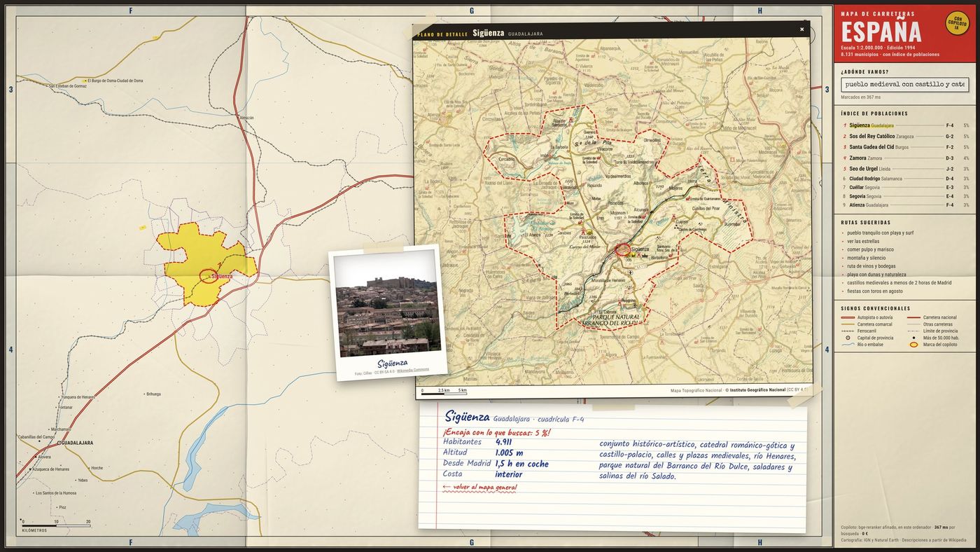Select Sigüenza in the index of towns
980x552 pixels.
click(906, 125)
